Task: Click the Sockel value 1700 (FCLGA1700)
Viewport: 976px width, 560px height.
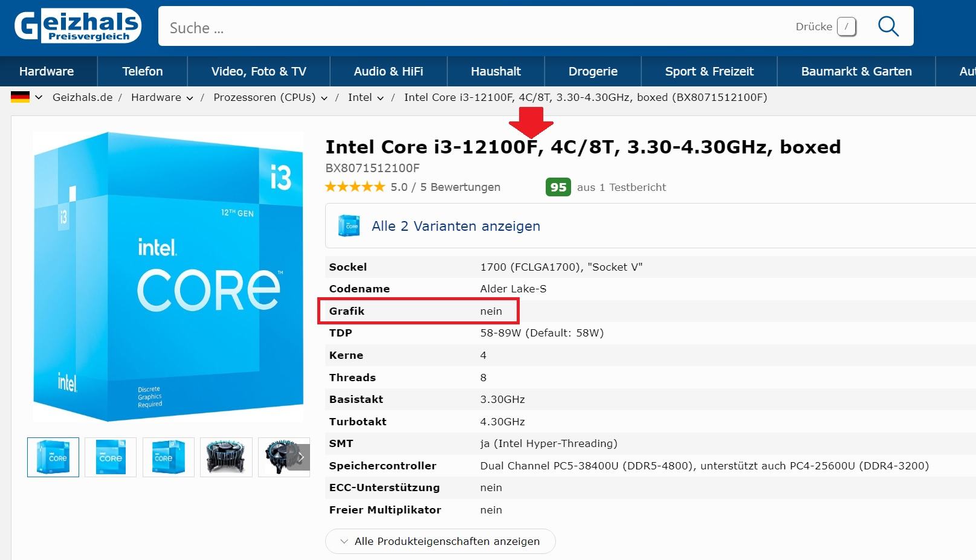Action: tap(561, 267)
